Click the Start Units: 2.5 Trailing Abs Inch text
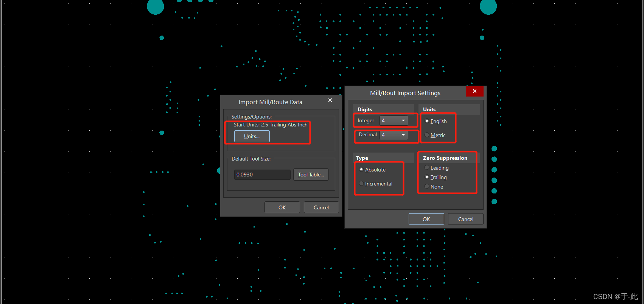 (x=271, y=125)
